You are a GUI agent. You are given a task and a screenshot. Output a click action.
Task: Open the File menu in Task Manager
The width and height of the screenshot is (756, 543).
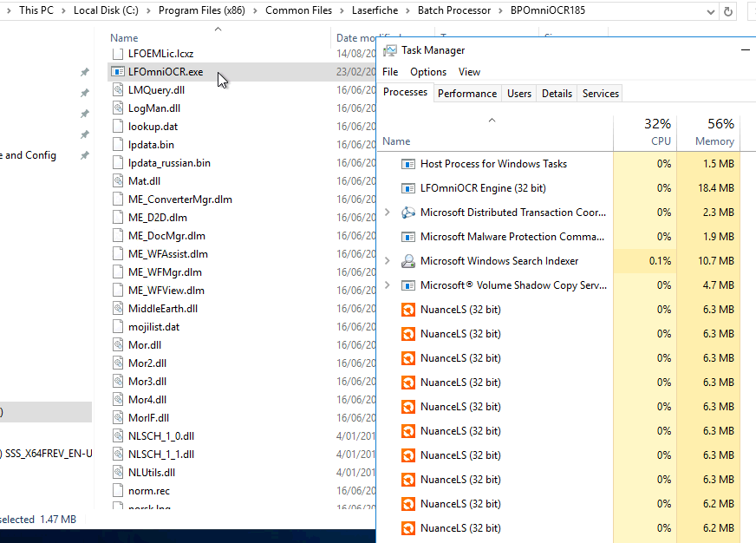point(390,72)
